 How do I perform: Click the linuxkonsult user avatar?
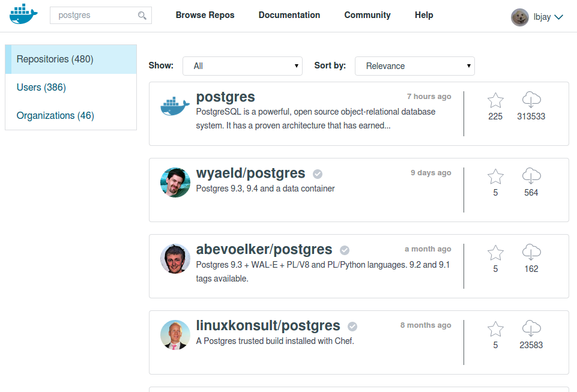tap(175, 335)
